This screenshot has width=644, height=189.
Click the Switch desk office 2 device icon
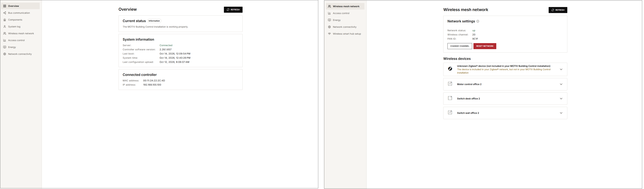pyautogui.click(x=450, y=98)
